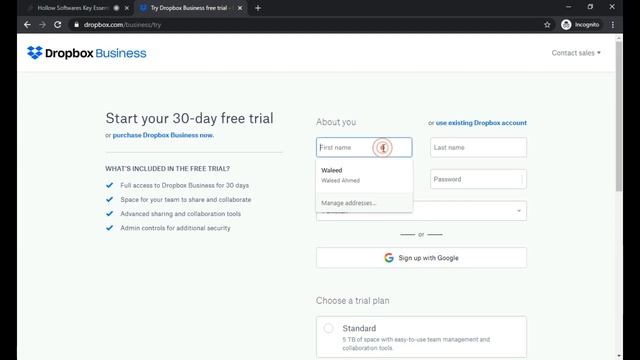640x360 pixels.
Task: Focus the First name field
Action: click(364, 147)
